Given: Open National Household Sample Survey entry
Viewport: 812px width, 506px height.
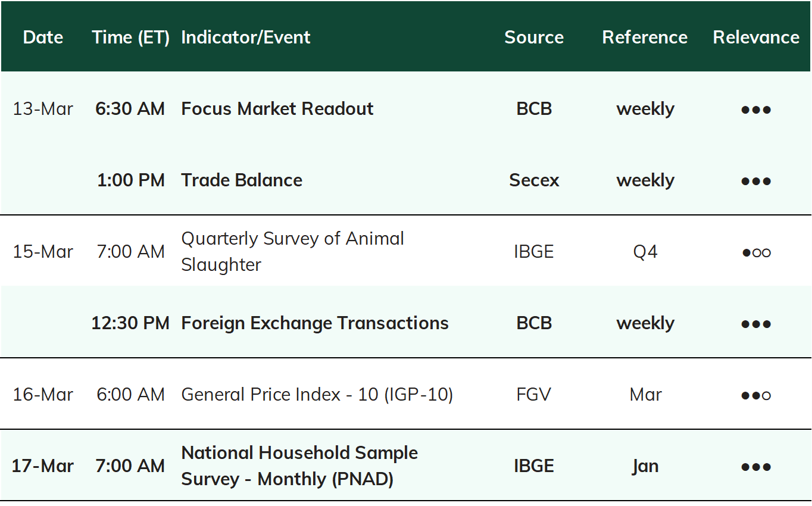Looking at the screenshot, I should 299,466.
